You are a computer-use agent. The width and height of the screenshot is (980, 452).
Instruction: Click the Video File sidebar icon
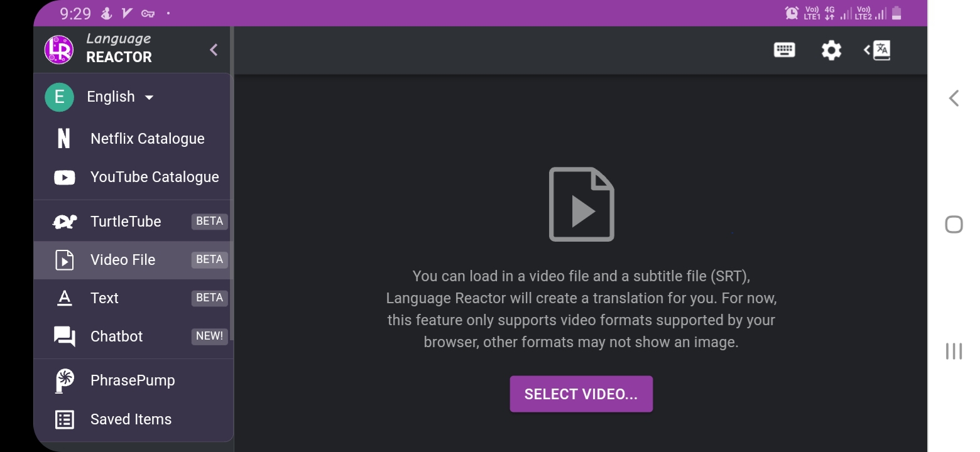point(64,260)
